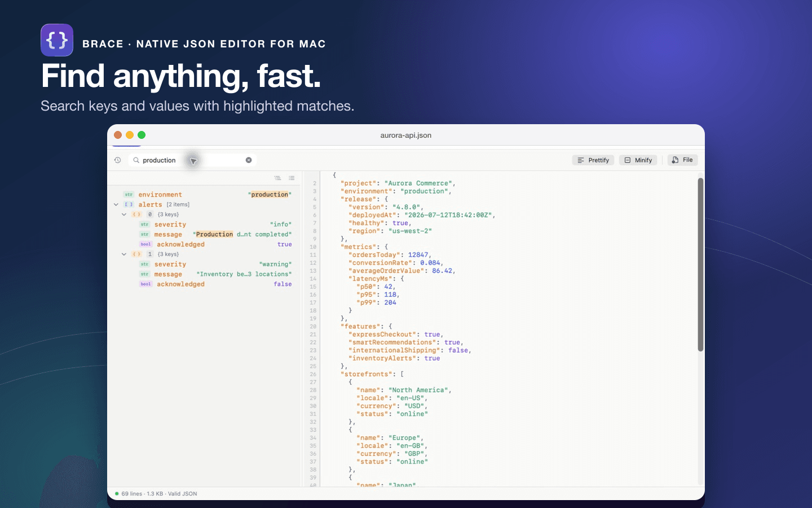Screen dimensions: 812x508
Task: Click "internationalShipping": false line
Action: [x=410, y=351]
